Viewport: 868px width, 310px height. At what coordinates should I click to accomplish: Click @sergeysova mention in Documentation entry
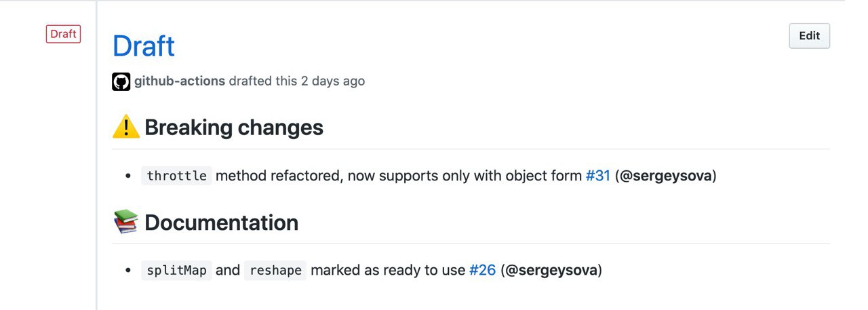(551, 270)
